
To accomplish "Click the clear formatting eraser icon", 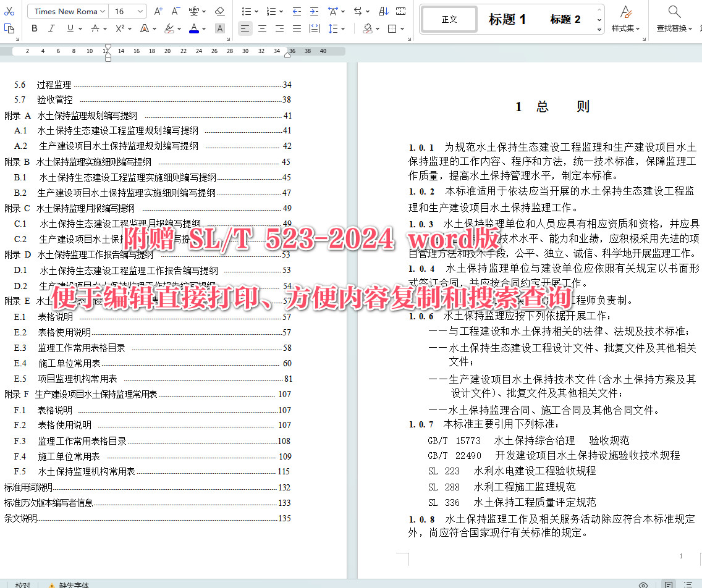I will 220,10.
